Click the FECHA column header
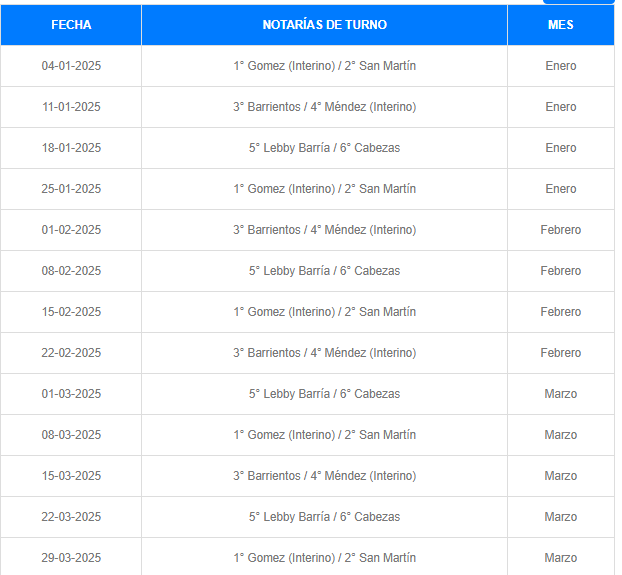Screen dimensions: 622x575 71,25
